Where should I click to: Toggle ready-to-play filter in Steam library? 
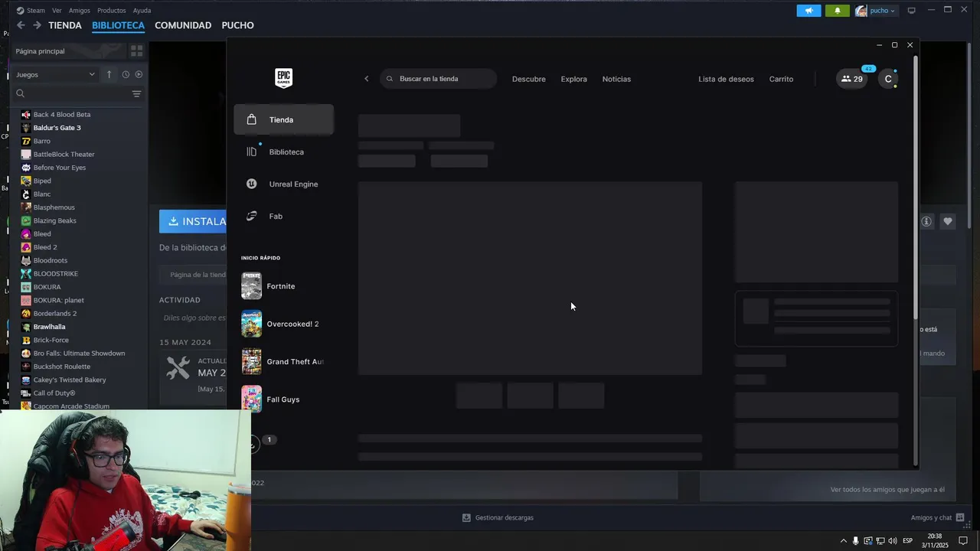(139, 74)
